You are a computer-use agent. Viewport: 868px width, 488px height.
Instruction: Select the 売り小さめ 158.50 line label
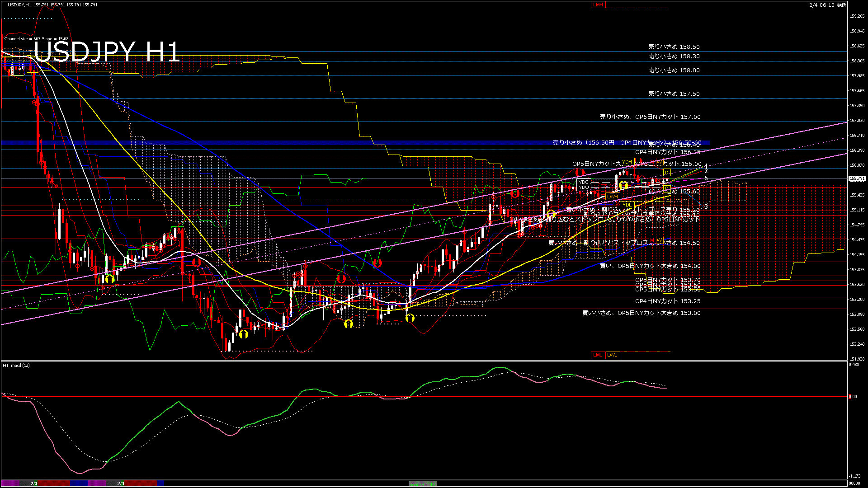(x=674, y=47)
